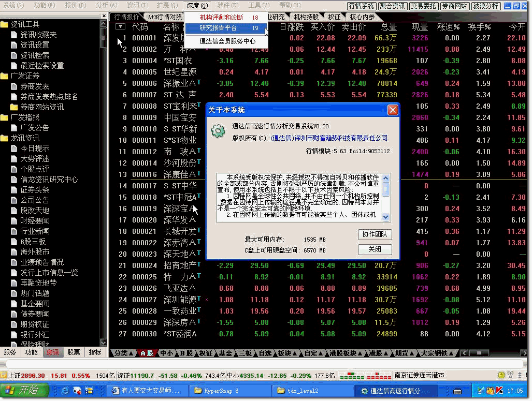Click the 波浪分析 button
The height and width of the screenshot is (401, 532).
point(485,6)
